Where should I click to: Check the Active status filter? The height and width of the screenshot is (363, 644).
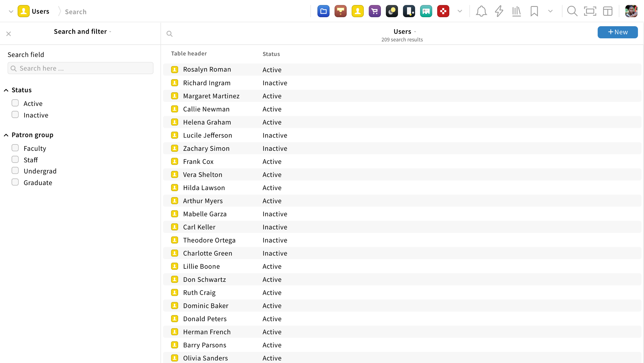pos(15,103)
